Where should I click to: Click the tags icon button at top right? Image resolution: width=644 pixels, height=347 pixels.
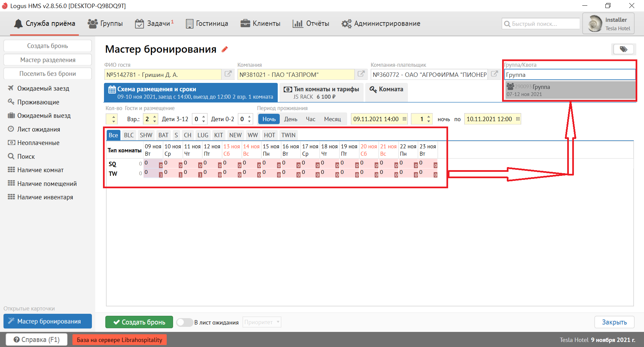tap(623, 49)
